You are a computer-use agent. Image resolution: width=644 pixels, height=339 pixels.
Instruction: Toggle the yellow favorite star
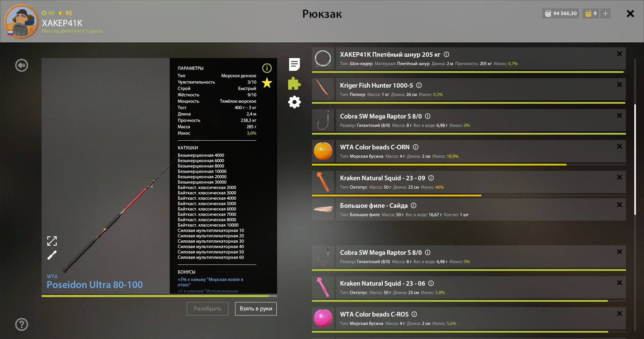pos(267,83)
